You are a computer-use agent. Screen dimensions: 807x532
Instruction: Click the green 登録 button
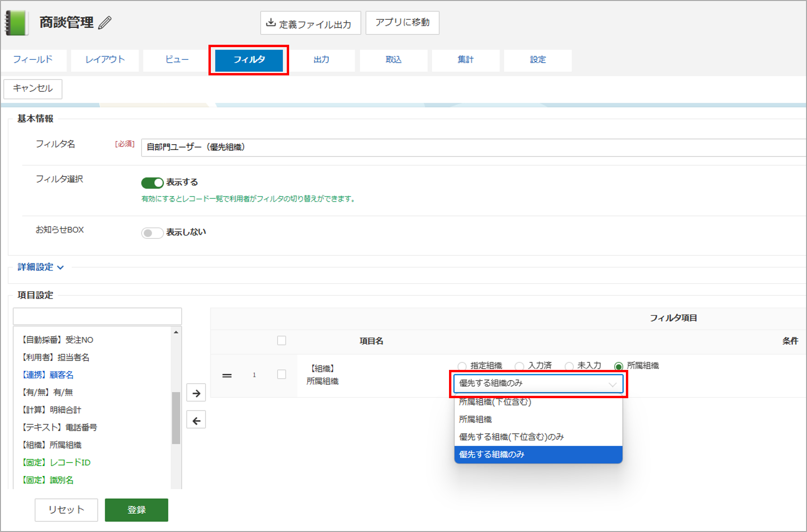click(x=136, y=510)
